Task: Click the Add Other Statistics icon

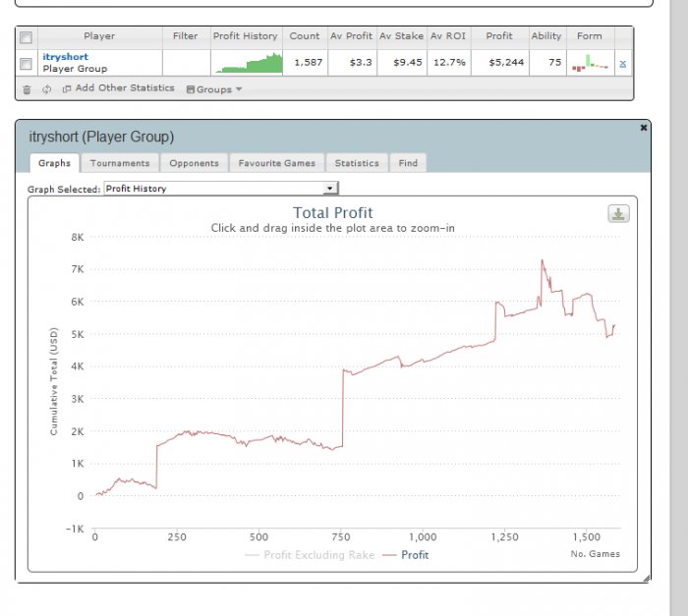Action: click(x=67, y=89)
